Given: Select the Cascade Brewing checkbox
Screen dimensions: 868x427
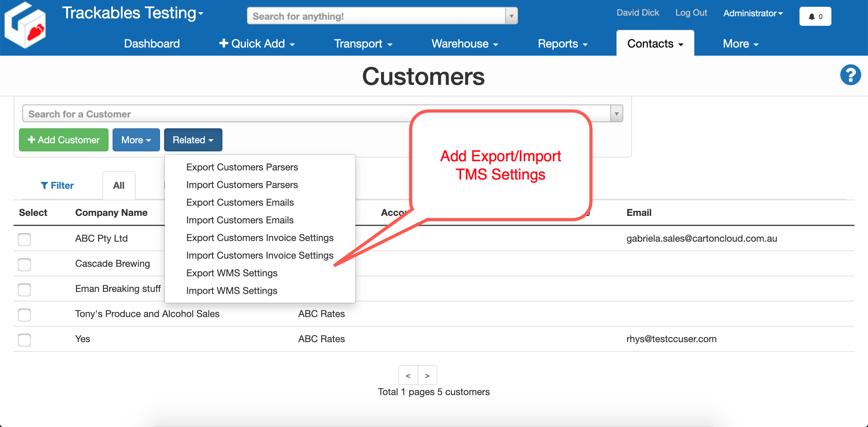Looking at the screenshot, I should tap(24, 264).
